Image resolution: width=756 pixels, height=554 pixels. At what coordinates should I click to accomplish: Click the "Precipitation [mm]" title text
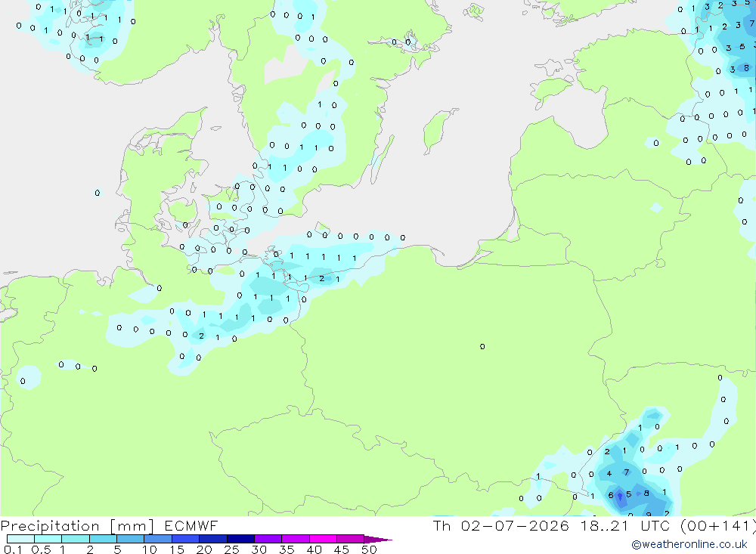(78, 526)
